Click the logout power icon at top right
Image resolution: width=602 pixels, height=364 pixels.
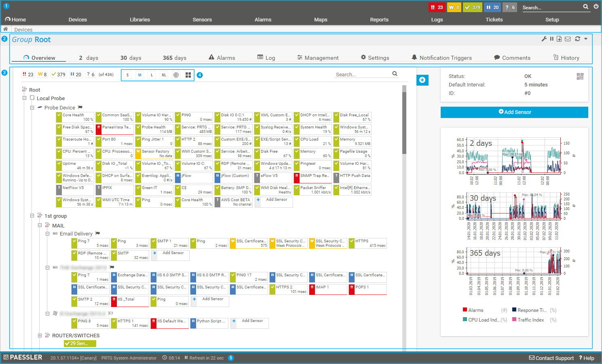point(596,7)
